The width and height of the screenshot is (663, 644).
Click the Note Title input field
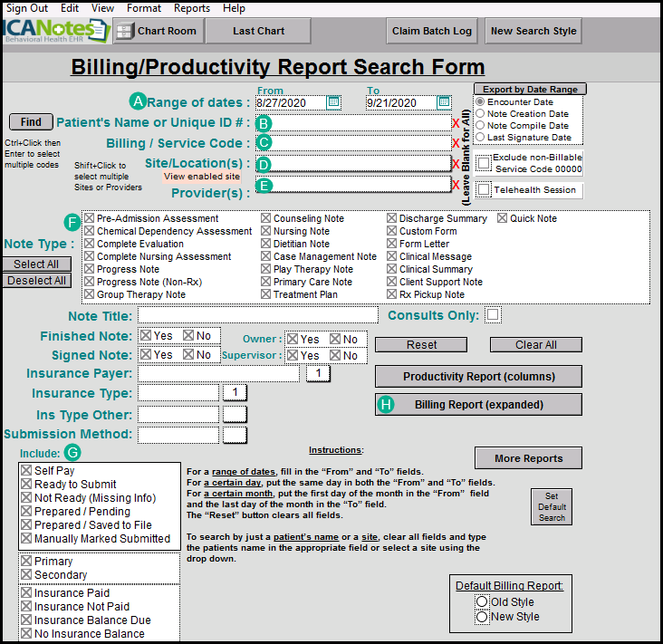click(257, 315)
